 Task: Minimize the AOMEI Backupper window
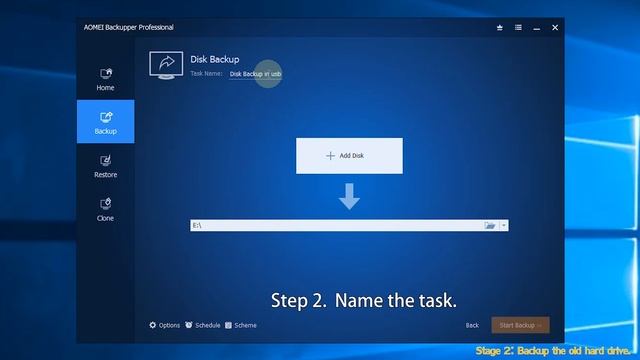(536, 28)
